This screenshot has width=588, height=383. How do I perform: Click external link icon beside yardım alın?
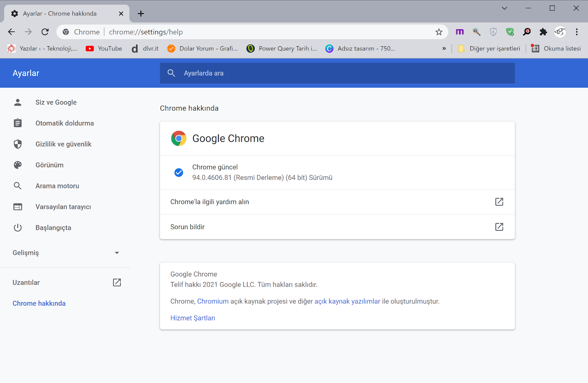[x=499, y=202]
